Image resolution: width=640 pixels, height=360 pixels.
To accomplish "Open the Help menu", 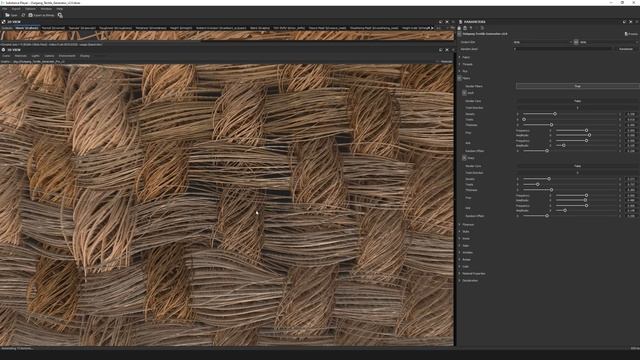I will 60,9.
